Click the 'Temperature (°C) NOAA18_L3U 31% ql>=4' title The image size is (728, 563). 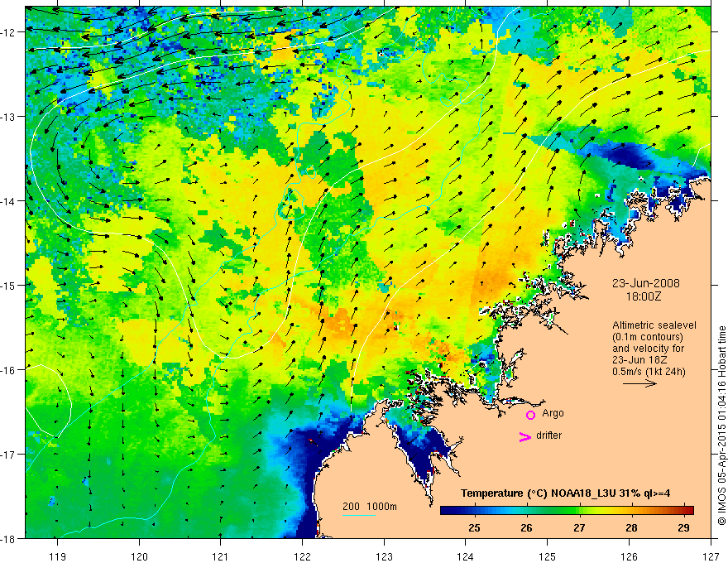coord(565,493)
